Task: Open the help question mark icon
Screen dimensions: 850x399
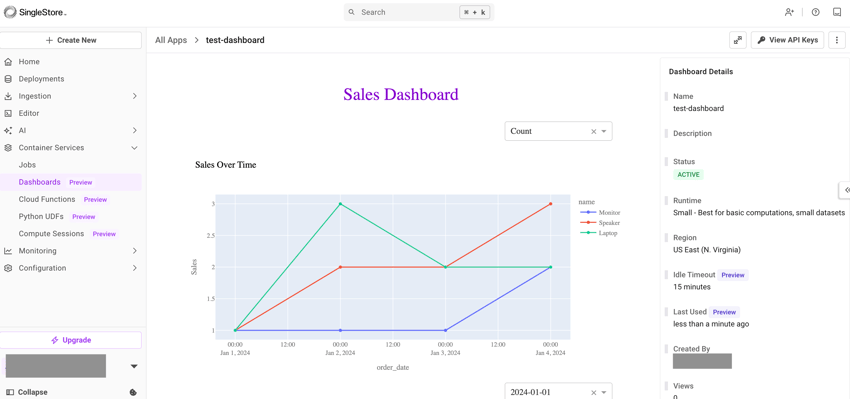Action: click(815, 12)
